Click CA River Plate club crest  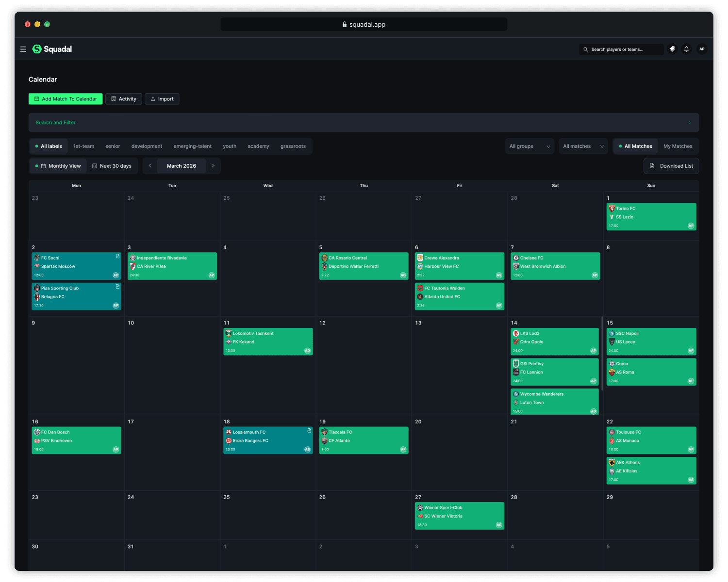tap(132, 266)
